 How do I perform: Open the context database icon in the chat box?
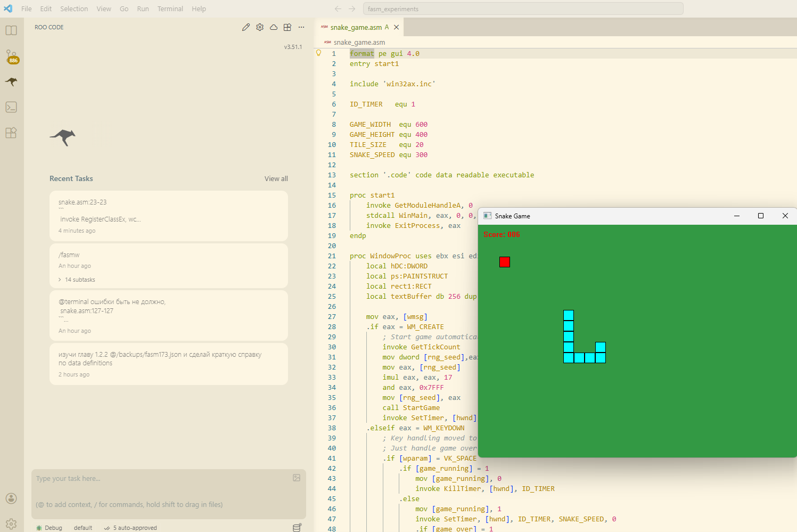[x=297, y=527]
